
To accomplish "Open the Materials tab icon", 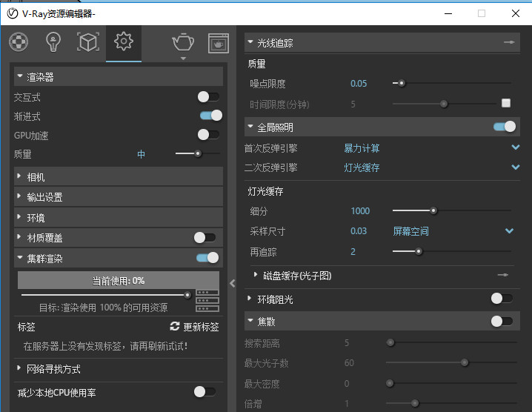I will [18, 42].
